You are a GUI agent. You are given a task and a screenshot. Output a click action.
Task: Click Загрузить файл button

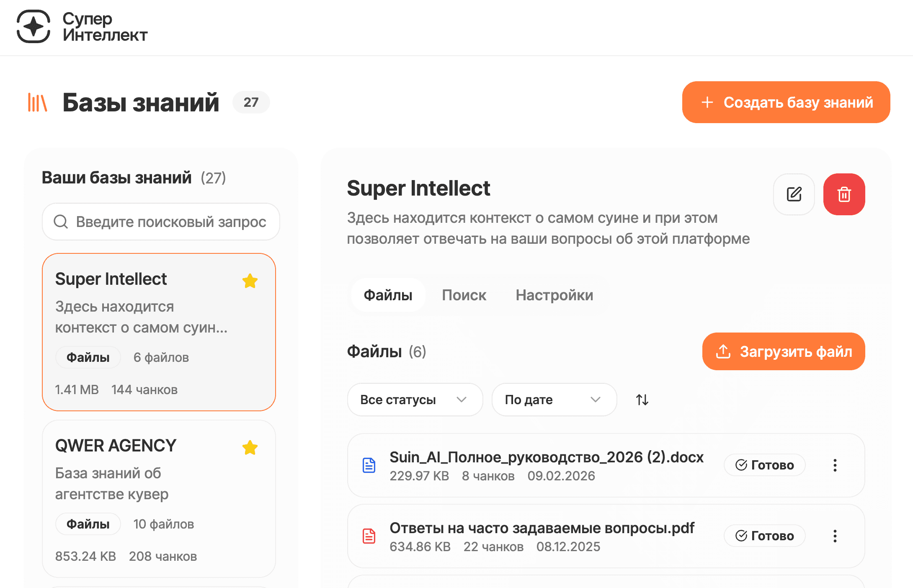click(x=784, y=351)
